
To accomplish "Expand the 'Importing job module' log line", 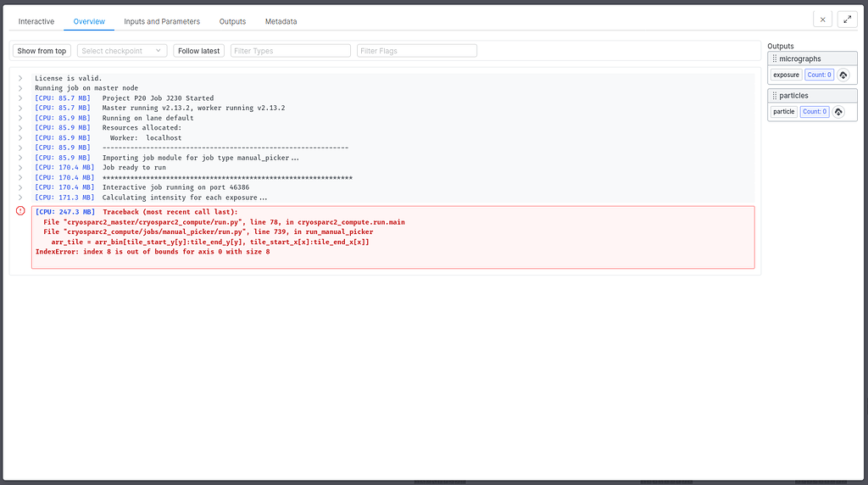I will pos(20,158).
